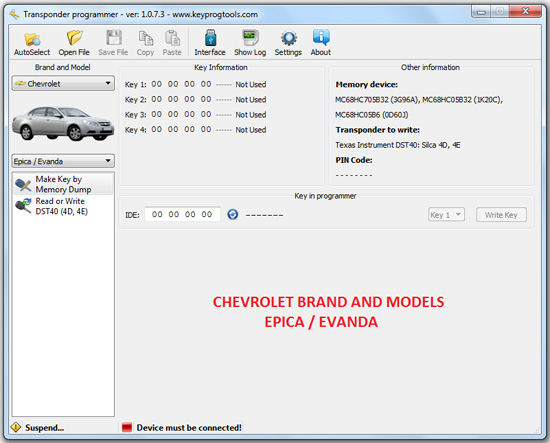Click the Suspend warning icon
The height and width of the screenshot is (443, 550).
tap(16, 427)
